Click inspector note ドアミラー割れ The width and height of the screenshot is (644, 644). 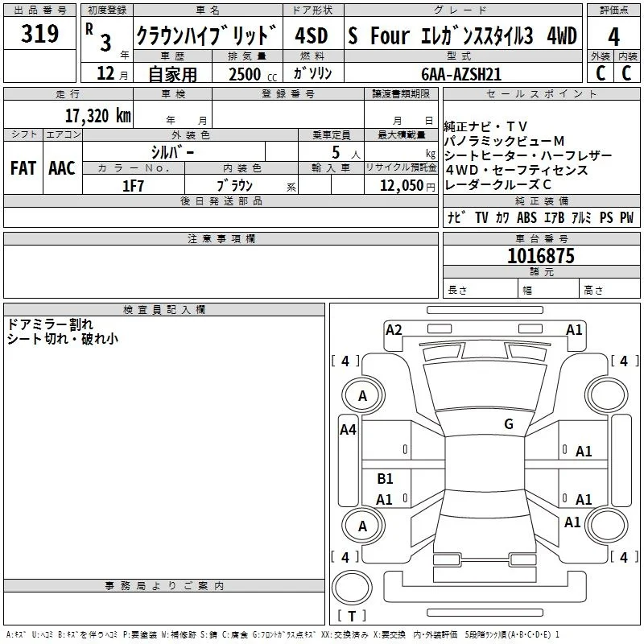tap(51, 324)
